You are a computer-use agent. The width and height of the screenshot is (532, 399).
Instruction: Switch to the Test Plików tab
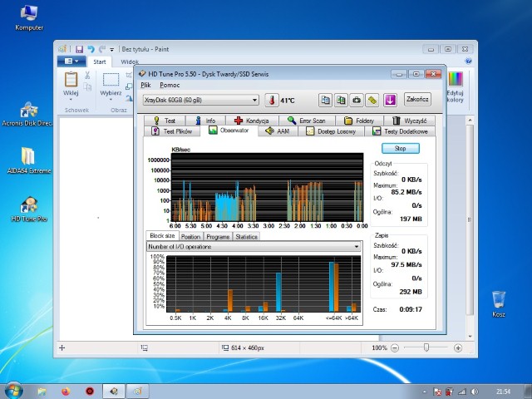click(x=172, y=131)
